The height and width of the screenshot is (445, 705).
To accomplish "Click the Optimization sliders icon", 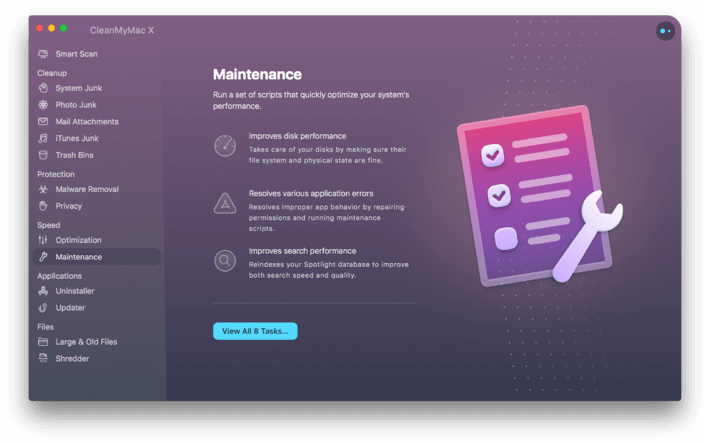I will 43,240.
